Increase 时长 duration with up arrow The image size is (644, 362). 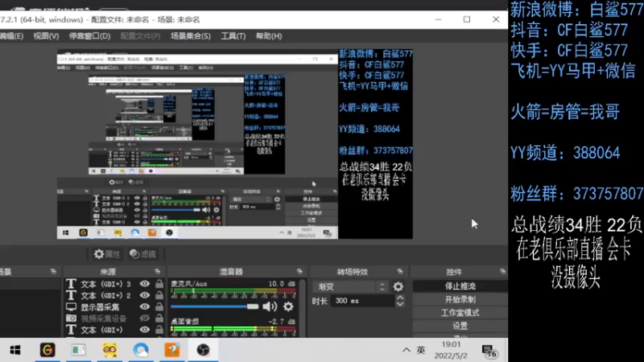400,298
